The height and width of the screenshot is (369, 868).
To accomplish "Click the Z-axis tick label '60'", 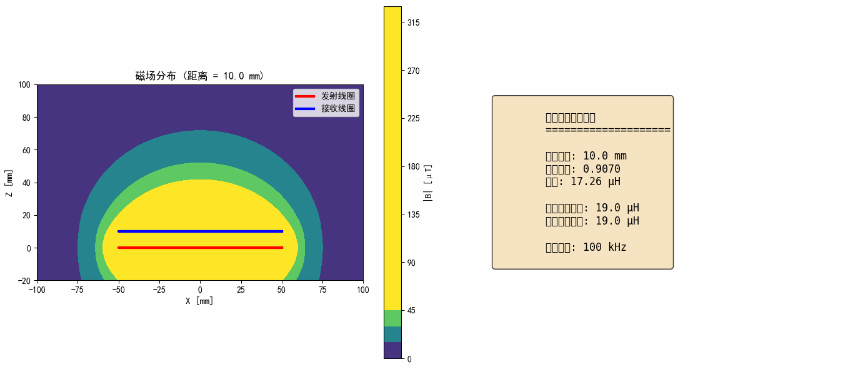I will tap(27, 150).
